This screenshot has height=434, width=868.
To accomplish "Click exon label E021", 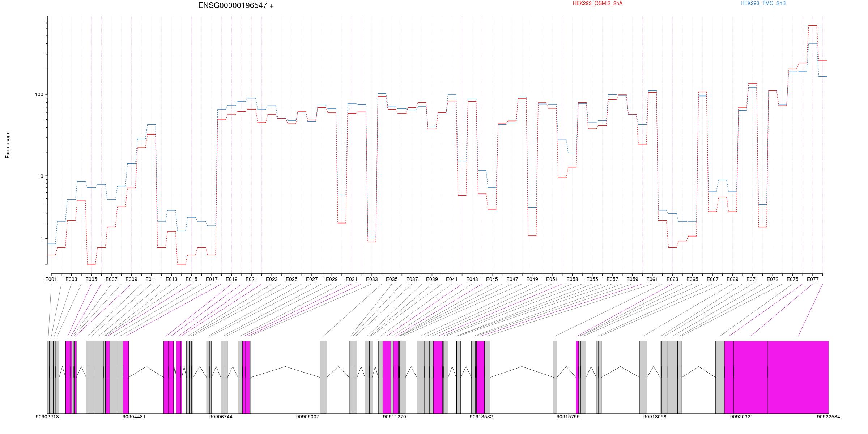I will (x=251, y=279).
